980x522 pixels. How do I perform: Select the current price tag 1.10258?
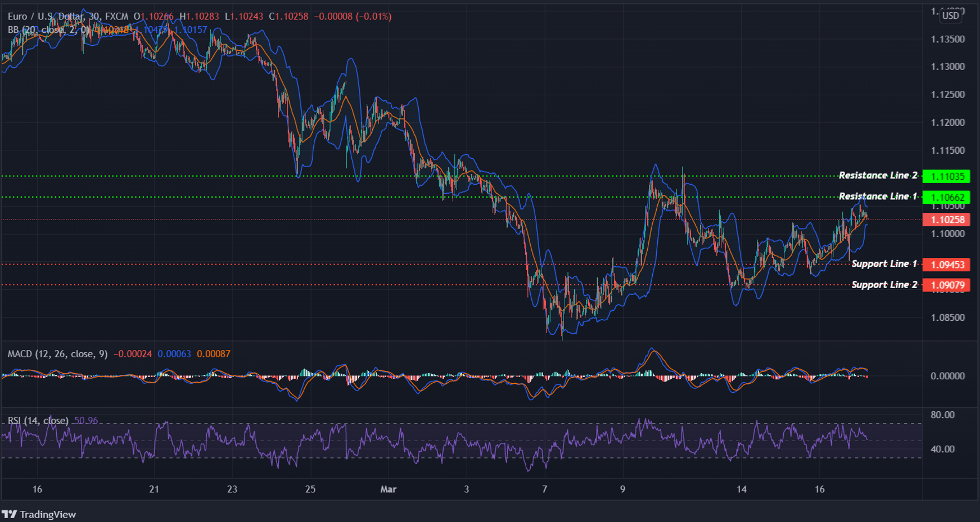[948, 220]
